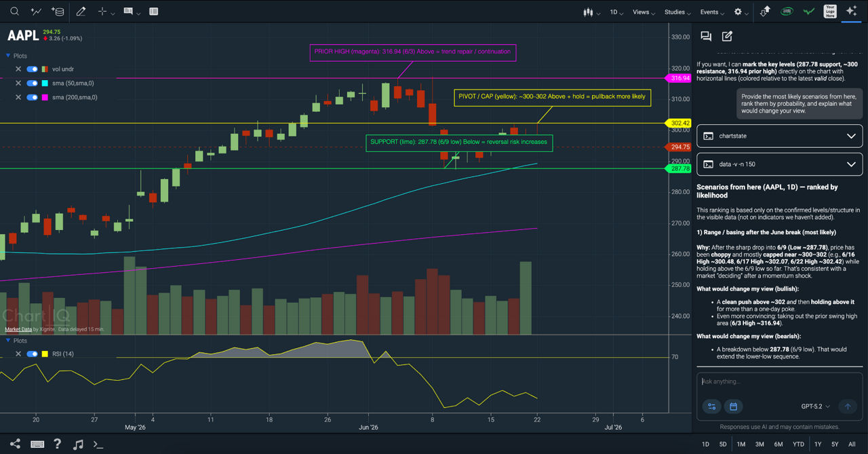The height and width of the screenshot is (454, 868).
Task: Select the YTD range
Action: point(797,444)
